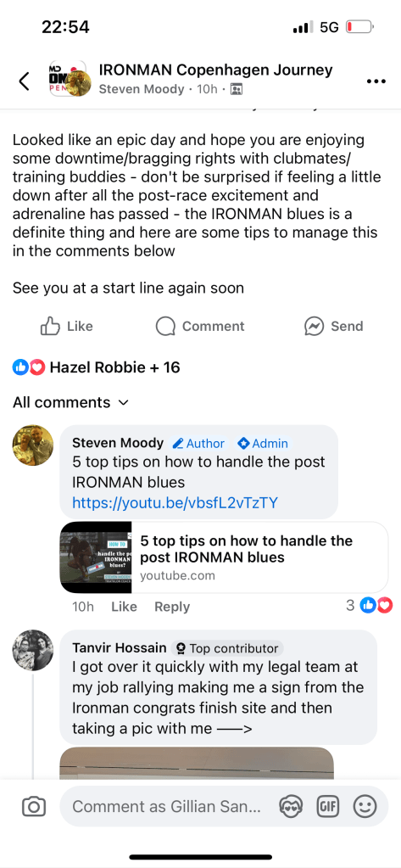401x868 pixels.
Task: View reactions from Hazel Robbie + 16
Action: [x=97, y=367]
